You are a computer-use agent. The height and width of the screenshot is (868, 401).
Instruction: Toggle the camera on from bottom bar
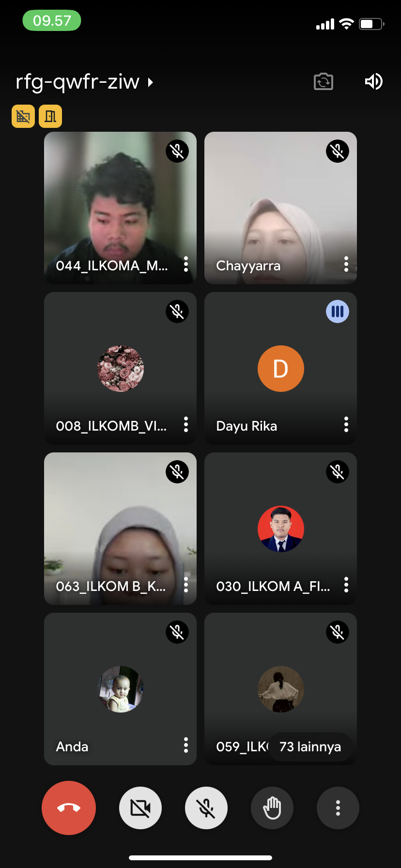point(140,807)
